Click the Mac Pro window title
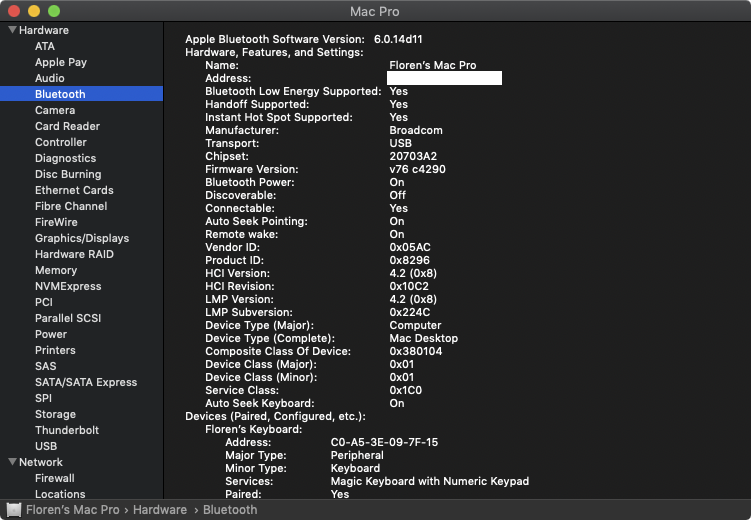Viewport: 751px width, 520px height. (375, 11)
